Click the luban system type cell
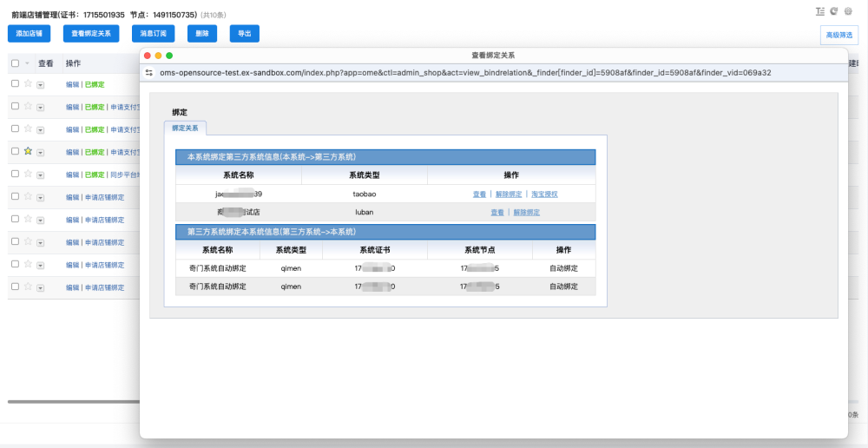868x448 pixels. point(365,212)
